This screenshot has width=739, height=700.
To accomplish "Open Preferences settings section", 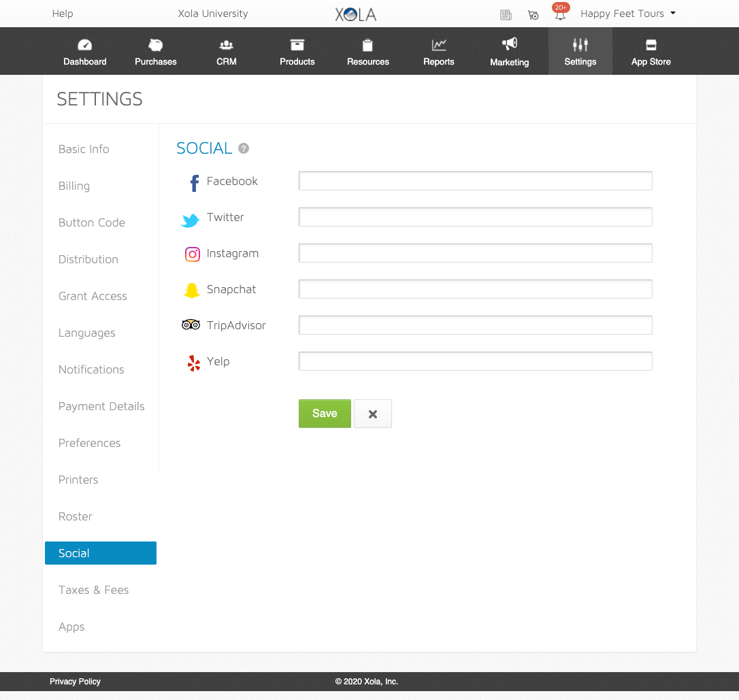I will pos(90,444).
